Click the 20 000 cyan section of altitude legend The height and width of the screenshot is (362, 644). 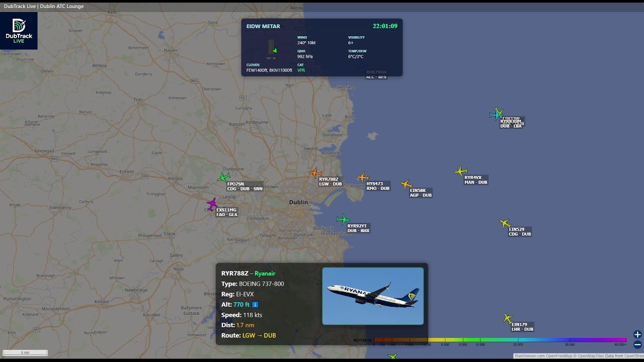[x=518, y=340]
